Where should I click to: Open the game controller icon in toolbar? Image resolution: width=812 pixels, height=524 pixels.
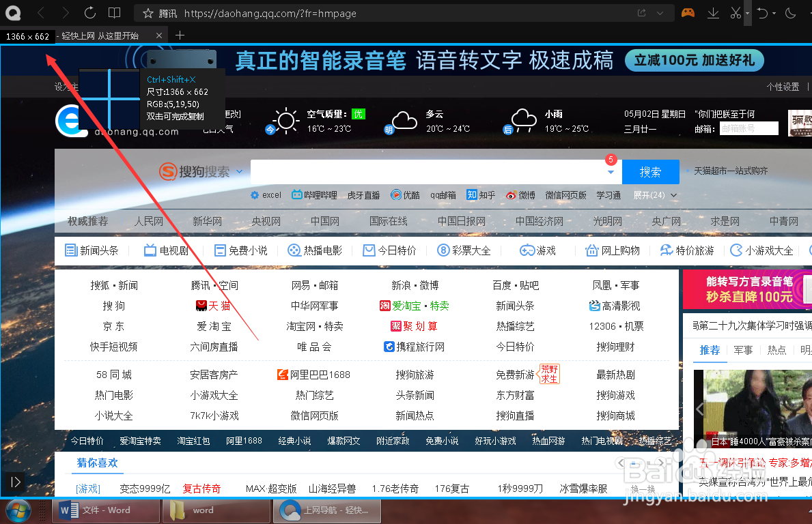click(688, 13)
